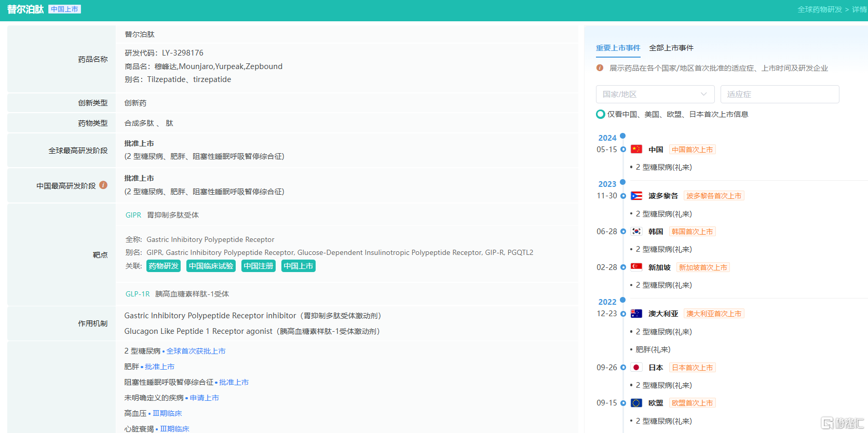Image resolution: width=868 pixels, height=433 pixels.
Task: Click the 胰高血糖素样肽-1受体 target name
Action: 192,294
